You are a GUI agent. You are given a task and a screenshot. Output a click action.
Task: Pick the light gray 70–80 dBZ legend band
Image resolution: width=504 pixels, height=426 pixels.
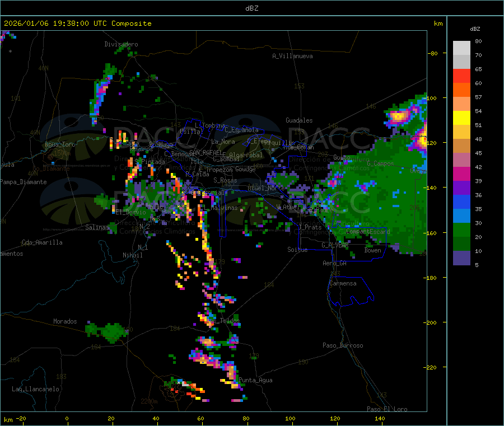[x=461, y=48]
